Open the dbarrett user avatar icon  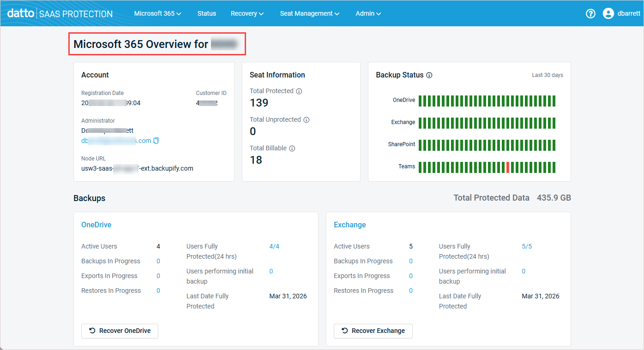pos(608,13)
